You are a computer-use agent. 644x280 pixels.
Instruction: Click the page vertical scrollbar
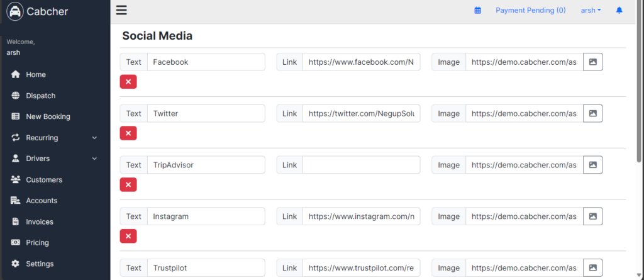639,82
